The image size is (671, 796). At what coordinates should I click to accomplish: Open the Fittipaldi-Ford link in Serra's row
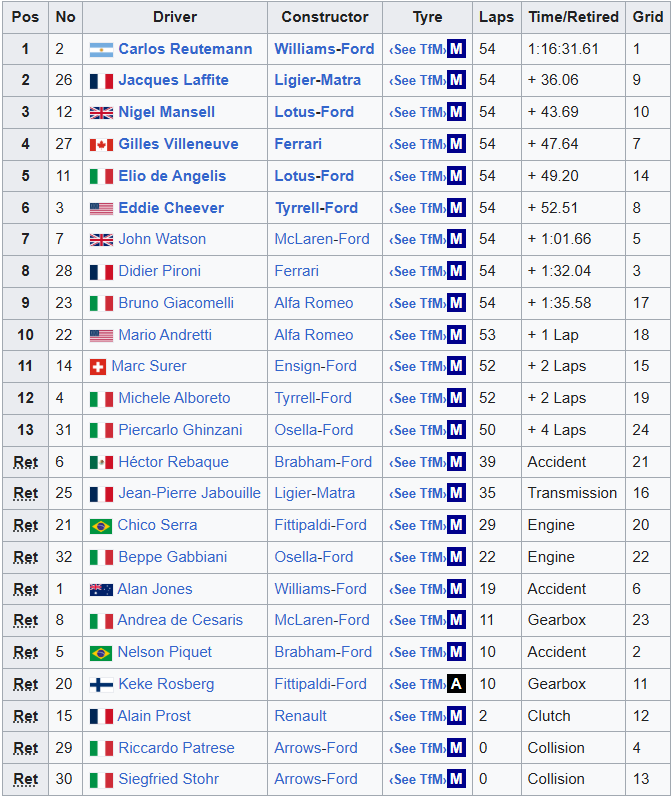[320, 525]
